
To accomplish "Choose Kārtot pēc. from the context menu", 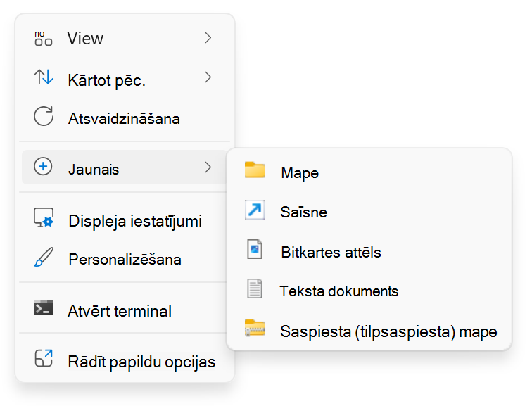I will 125,79.
